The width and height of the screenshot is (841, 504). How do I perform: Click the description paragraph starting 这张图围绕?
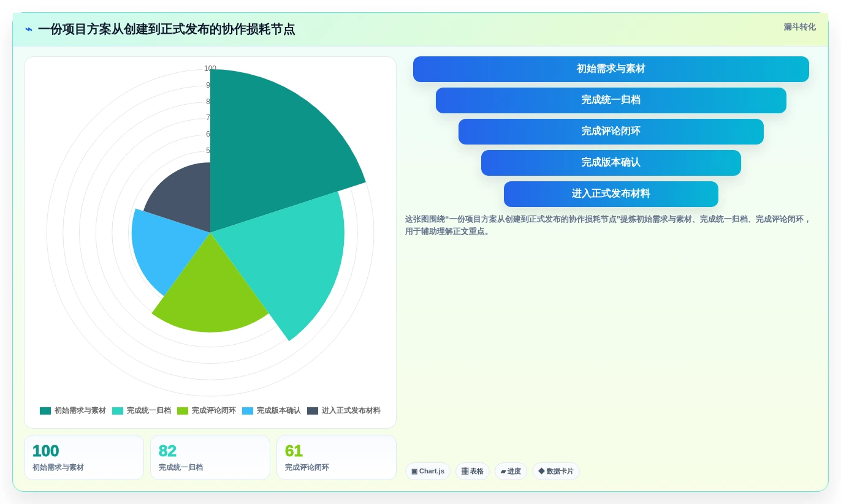pyautogui.click(x=609, y=225)
